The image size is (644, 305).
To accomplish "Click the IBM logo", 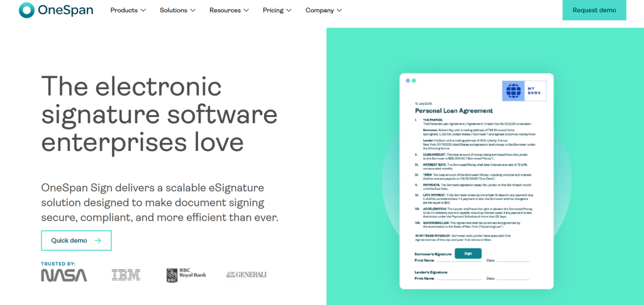I will point(126,275).
